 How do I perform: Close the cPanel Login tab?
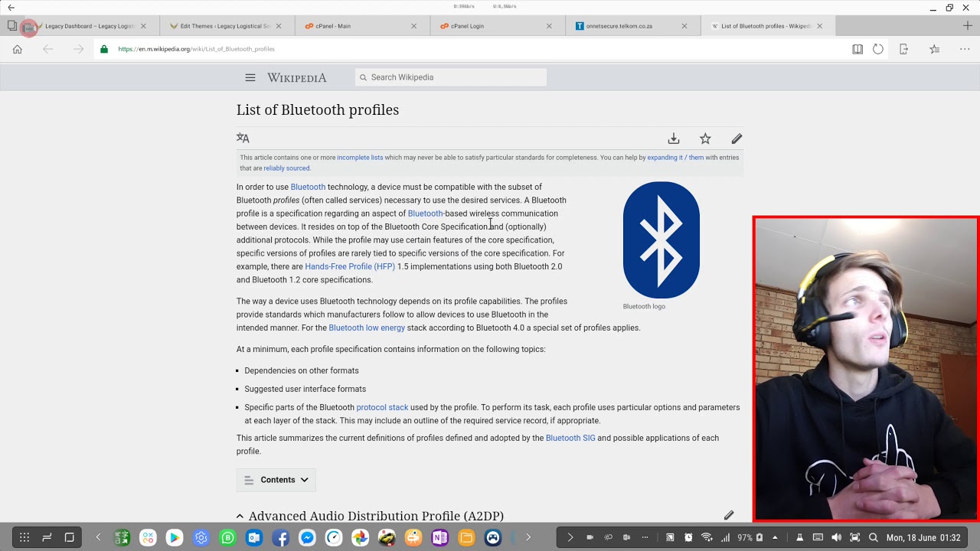coord(549,26)
